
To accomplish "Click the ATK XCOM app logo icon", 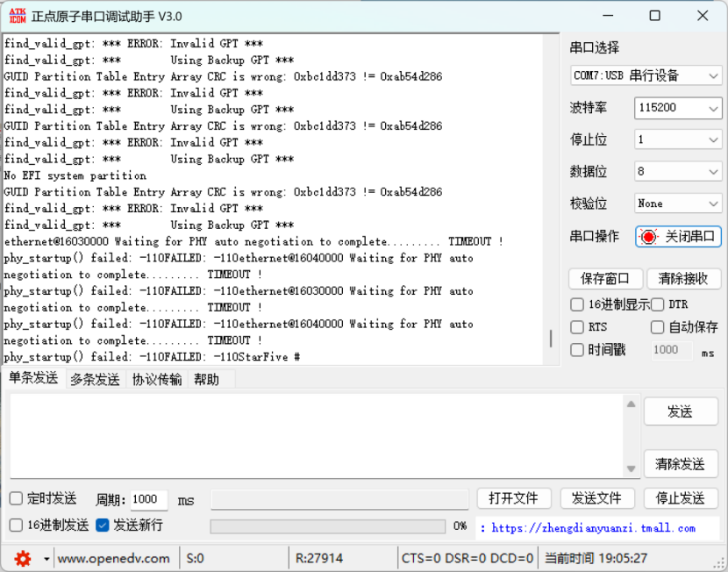I will point(17,16).
